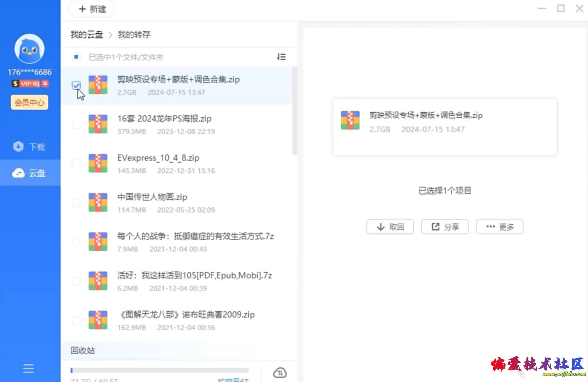Click archive icon in right preview card
This screenshot has width=588, height=382.
[350, 121]
